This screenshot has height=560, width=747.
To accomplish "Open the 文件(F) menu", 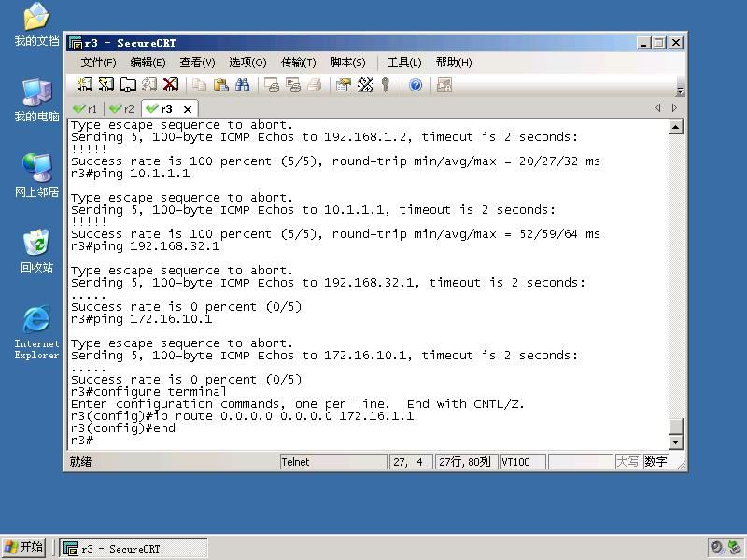I will point(98,63).
